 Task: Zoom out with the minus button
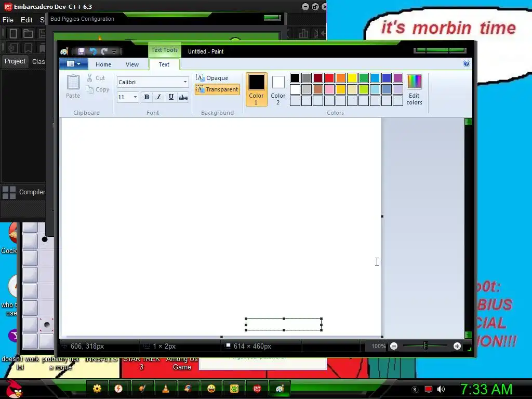(x=394, y=346)
